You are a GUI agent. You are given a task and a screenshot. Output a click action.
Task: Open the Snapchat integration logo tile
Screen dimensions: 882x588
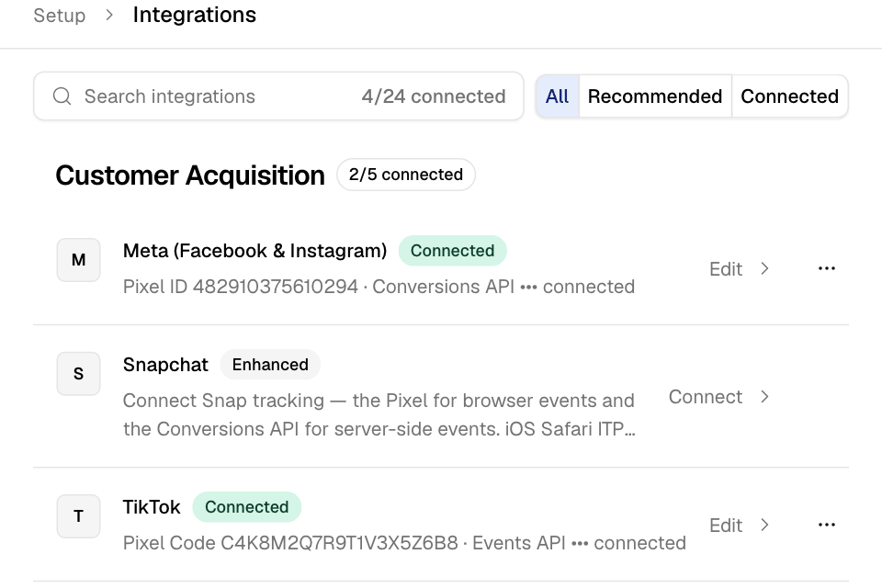coord(79,374)
